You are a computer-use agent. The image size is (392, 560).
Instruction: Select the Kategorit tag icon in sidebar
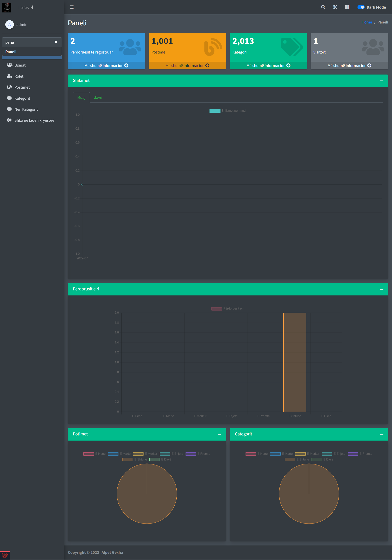pos(9,98)
